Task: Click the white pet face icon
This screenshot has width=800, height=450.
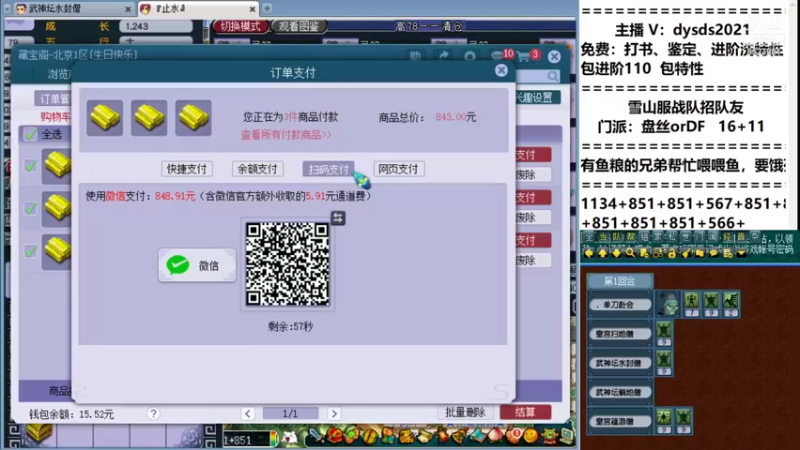Action: (x=290, y=438)
